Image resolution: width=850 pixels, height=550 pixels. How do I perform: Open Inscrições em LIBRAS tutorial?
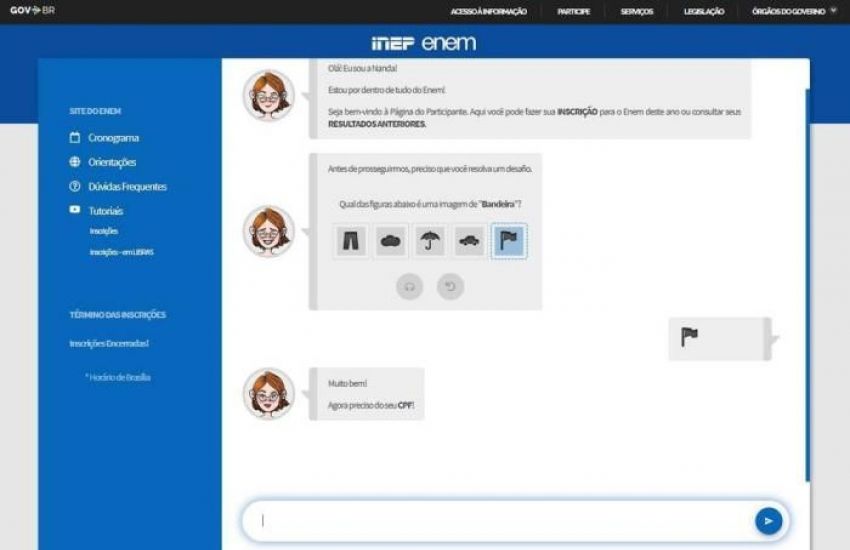tap(121, 252)
